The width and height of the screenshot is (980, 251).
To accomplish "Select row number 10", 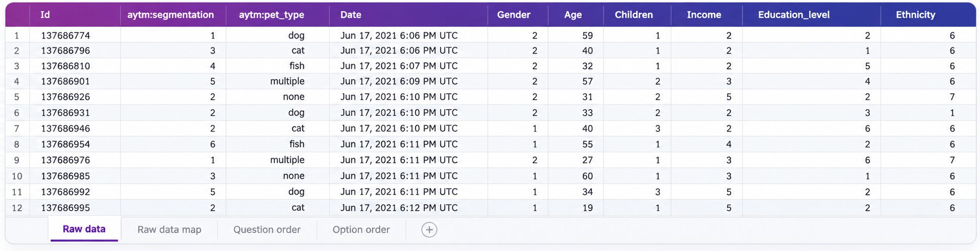I will coord(17,176).
